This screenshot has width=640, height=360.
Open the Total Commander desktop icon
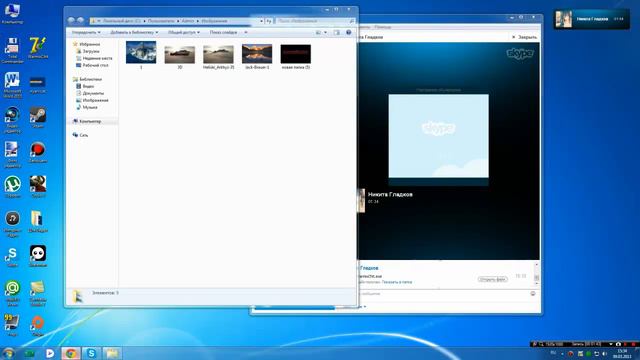(x=12, y=50)
